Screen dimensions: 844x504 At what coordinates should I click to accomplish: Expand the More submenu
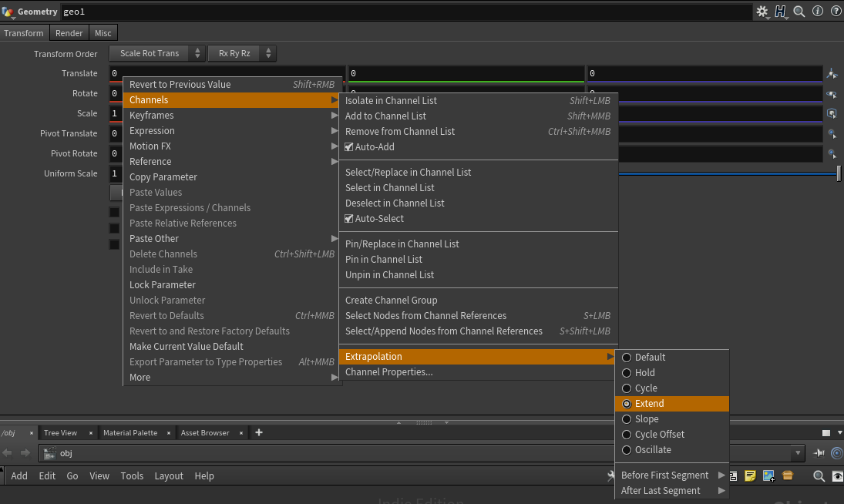(x=233, y=377)
